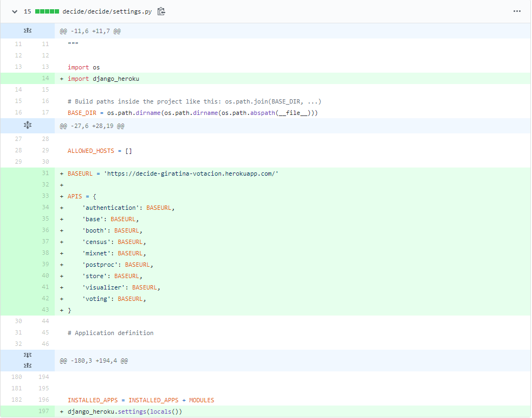Click new line number 31

coord(46,173)
